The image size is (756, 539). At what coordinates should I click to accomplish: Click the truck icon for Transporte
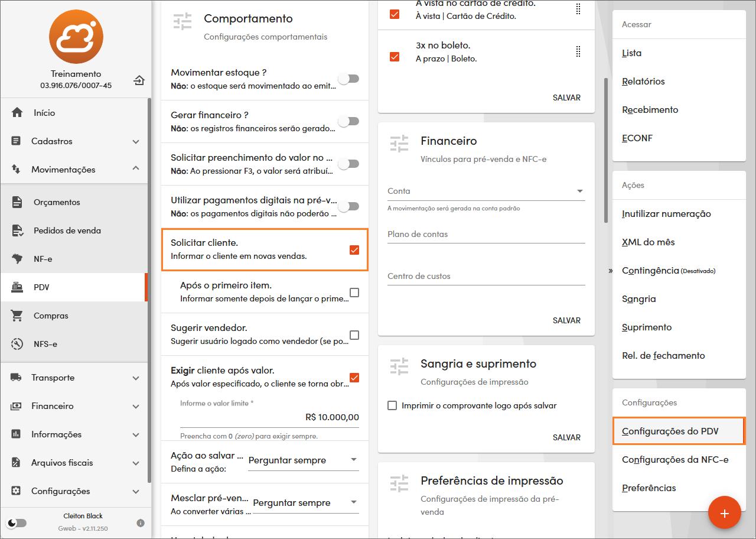click(16, 378)
